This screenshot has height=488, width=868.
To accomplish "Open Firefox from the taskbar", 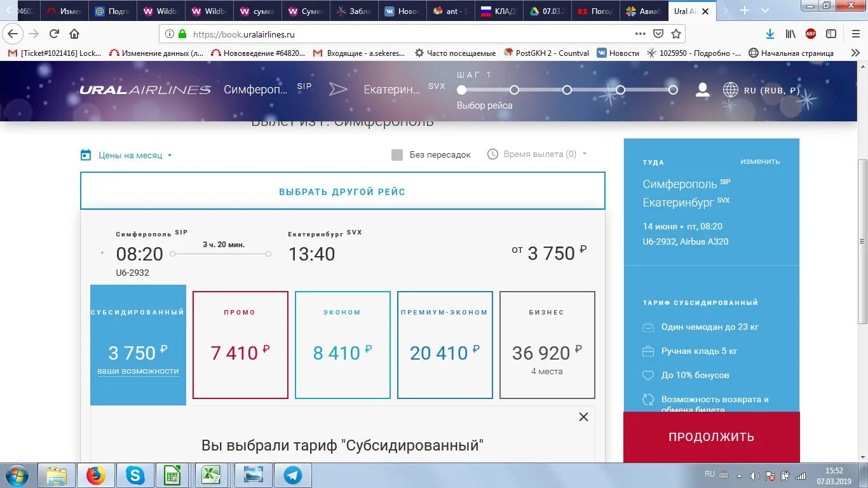I will tap(96, 475).
